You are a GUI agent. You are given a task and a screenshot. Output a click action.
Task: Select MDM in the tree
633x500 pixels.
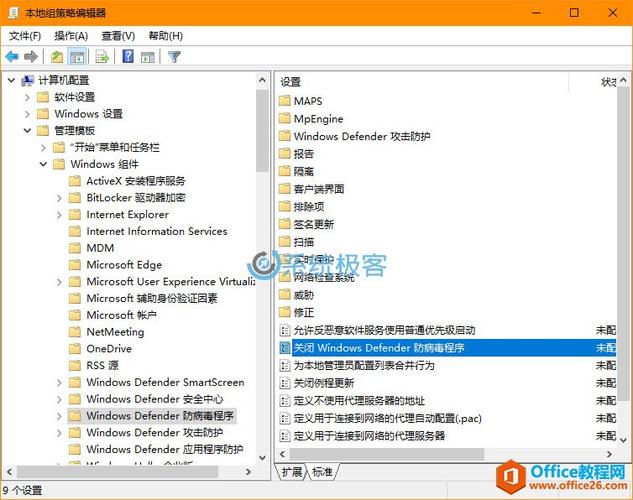[100, 248]
